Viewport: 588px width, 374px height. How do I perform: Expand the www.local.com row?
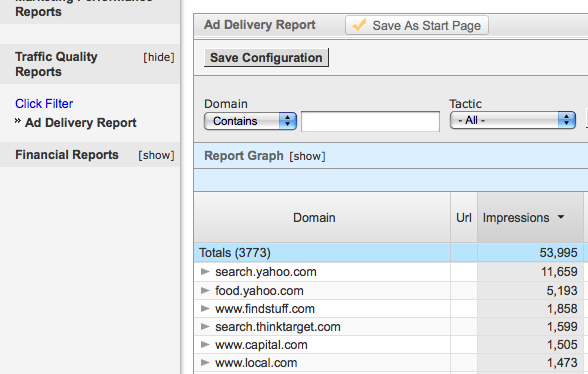(x=205, y=362)
